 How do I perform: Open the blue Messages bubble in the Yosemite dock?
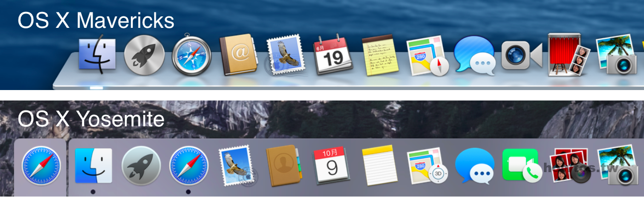click(x=475, y=166)
